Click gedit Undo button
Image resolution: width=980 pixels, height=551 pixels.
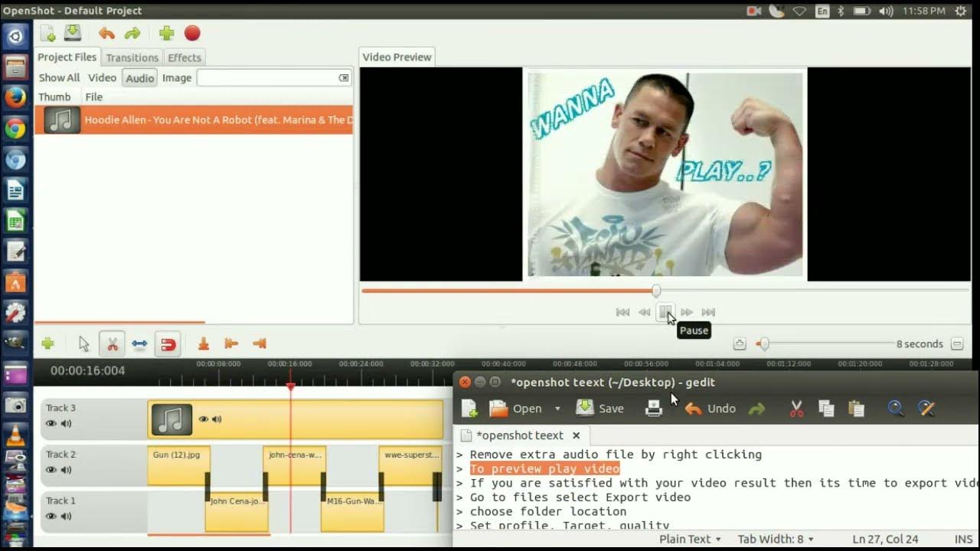coord(710,409)
